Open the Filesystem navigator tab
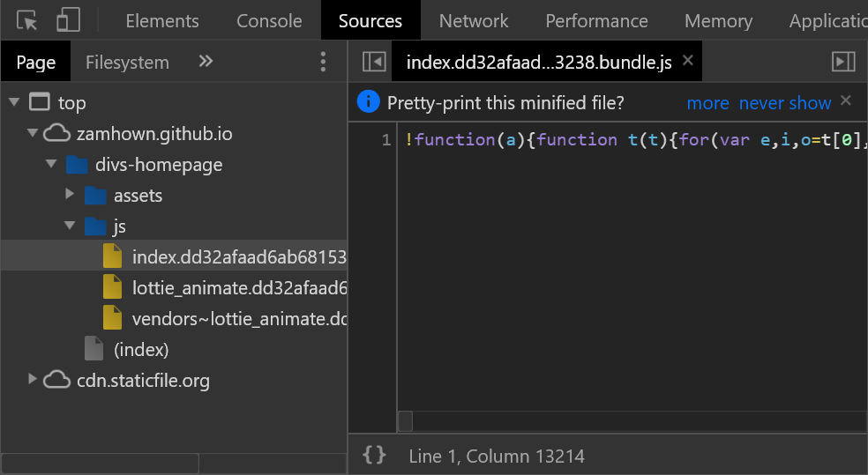 click(x=127, y=62)
